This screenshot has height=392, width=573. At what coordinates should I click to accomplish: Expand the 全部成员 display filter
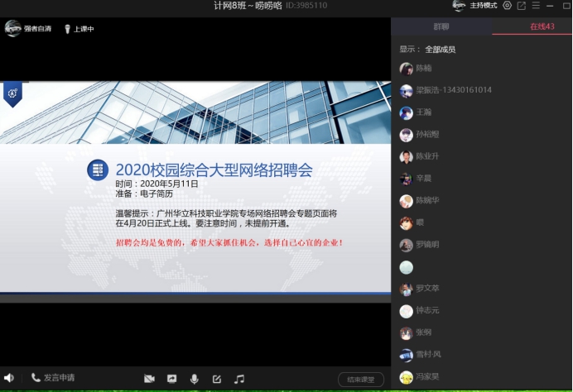click(x=440, y=50)
